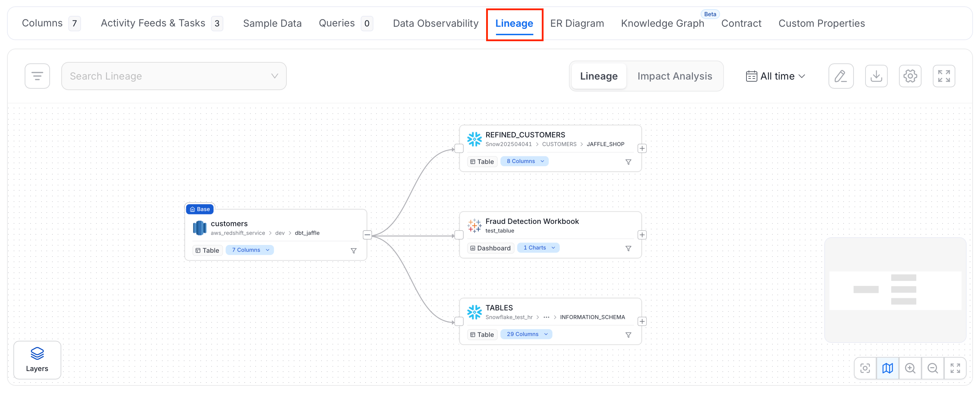Expand 1 Charts on Fraud Detection Workbook
Viewport: 980px width, 402px height.
[538, 247]
